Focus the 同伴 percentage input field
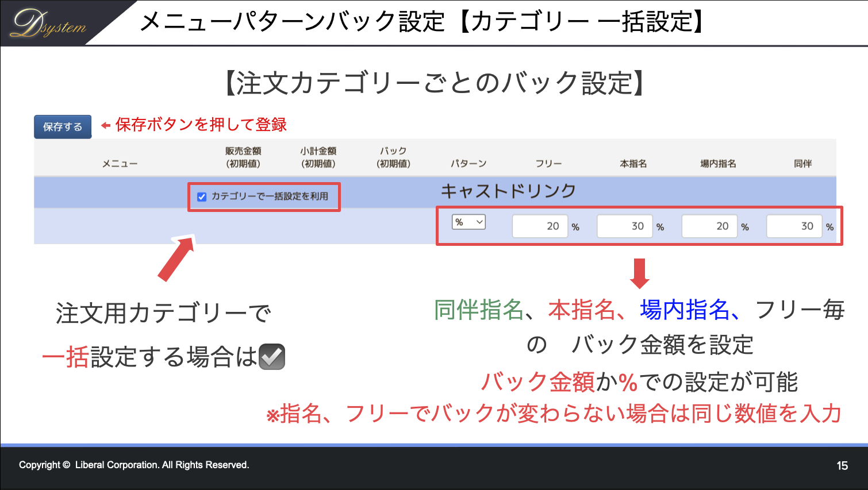This screenshot has width=868, height=490. pyautogui.click(x=794, y=226)
